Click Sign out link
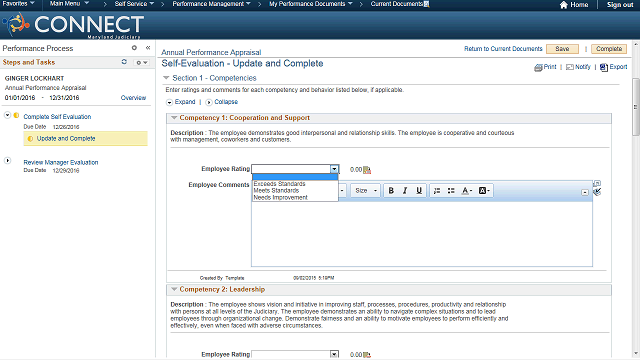 [x=620, y=5]
